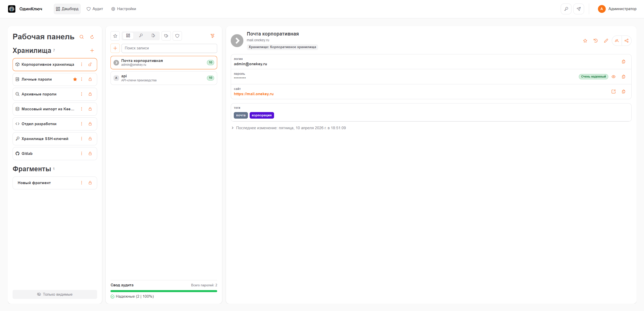The image size is (644, 311).
Task: Toggle the favorites star filter
Action: tap(115, 36)
